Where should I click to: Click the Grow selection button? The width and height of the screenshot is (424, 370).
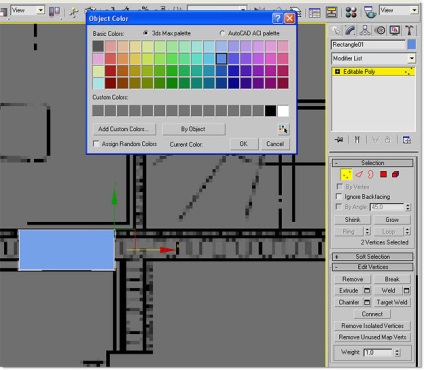tap(392, 220)
